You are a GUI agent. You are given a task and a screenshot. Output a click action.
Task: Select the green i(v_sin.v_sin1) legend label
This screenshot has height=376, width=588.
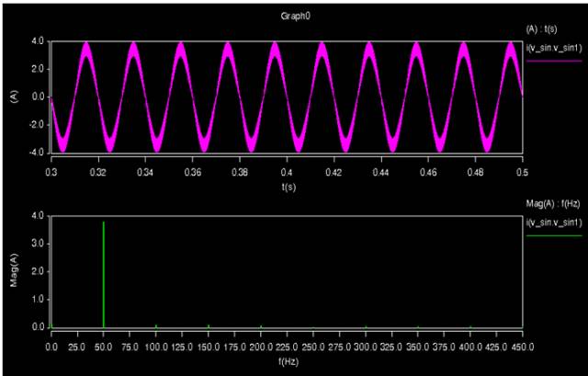(551, 224)
